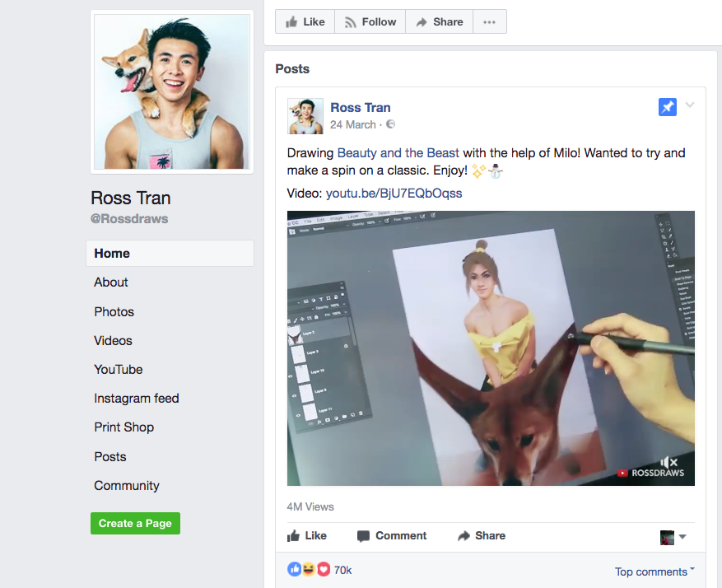This screenshot has height=588, width=722.
Task: Select Home in the sidebar
Action: click(170, 254)
